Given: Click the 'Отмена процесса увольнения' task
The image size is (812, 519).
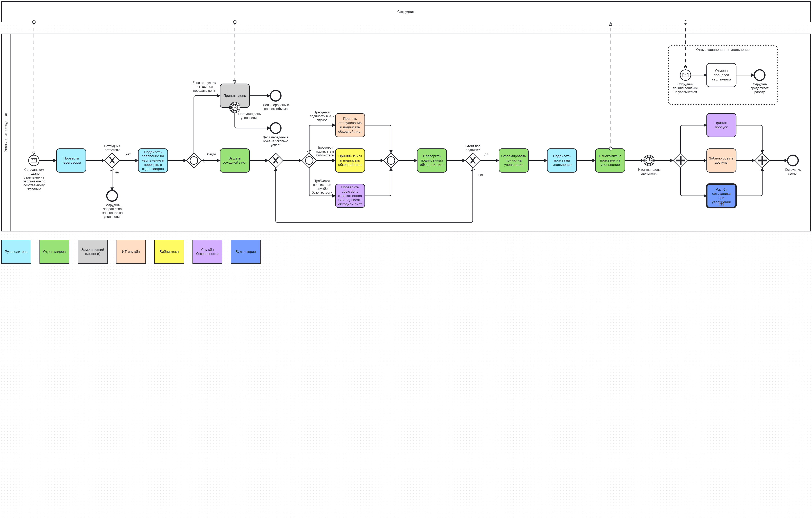Looking at the screenshot, I should 721,75.
